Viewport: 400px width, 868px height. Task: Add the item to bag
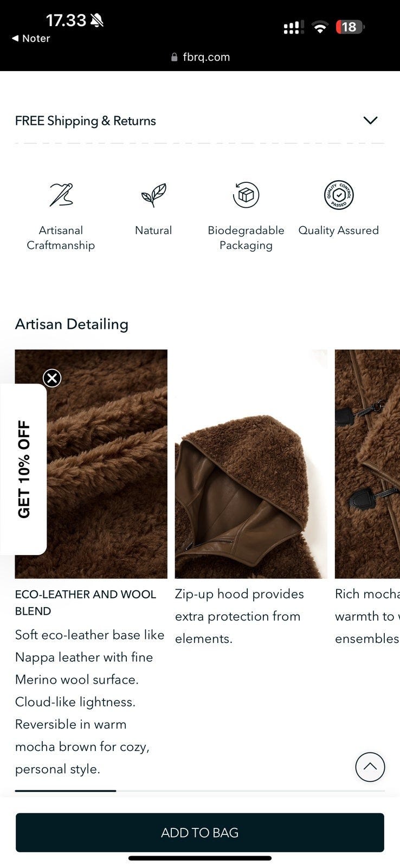200,832
